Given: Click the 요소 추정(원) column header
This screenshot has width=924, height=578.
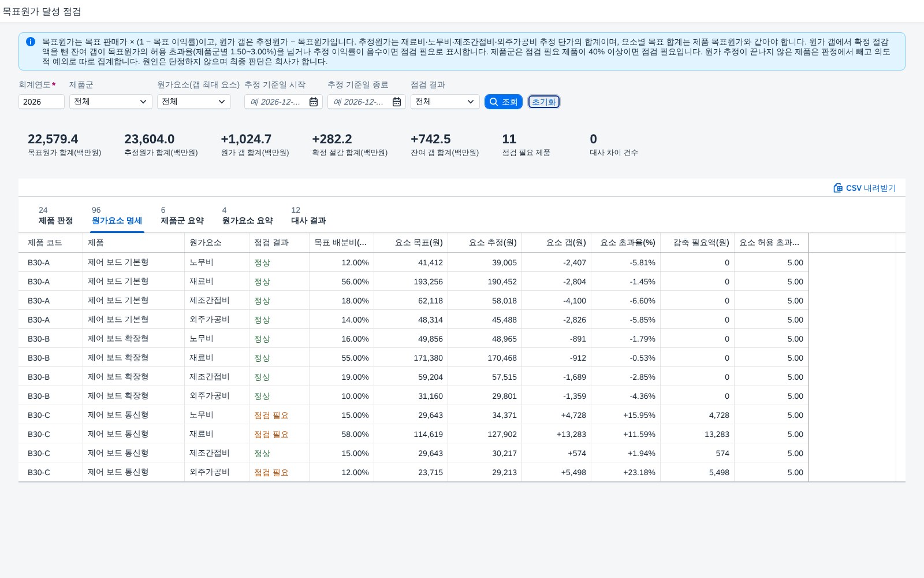Looking at the screenshot, I should point(485,243).
